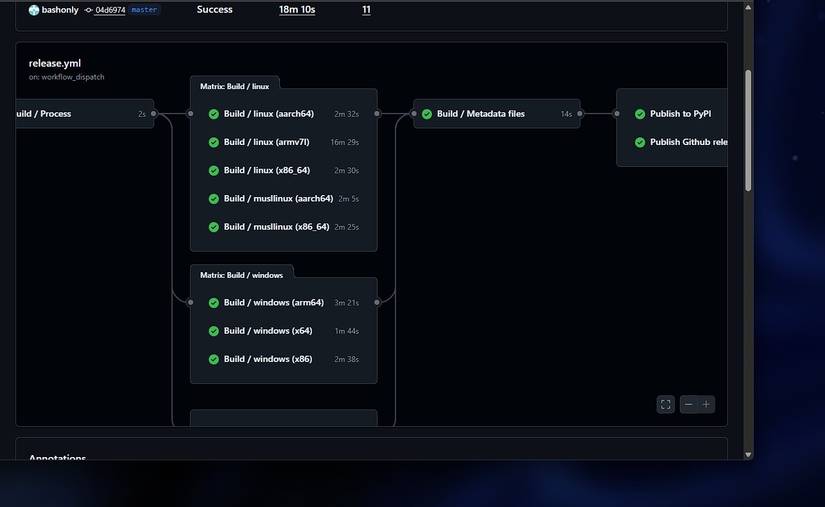Open the Publish to PyPI job
Viewport: 825px width, 507px height.
677,114
